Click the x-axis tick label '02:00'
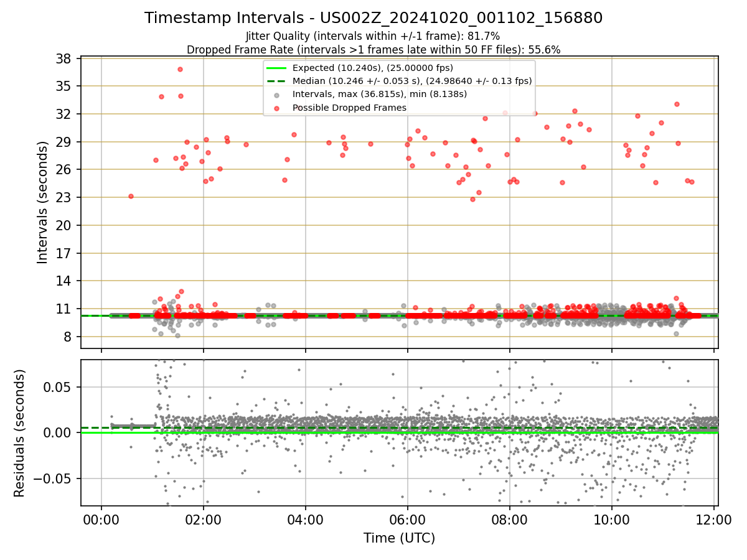This screenshot has width=747, height=560. (x=204, y=520)
